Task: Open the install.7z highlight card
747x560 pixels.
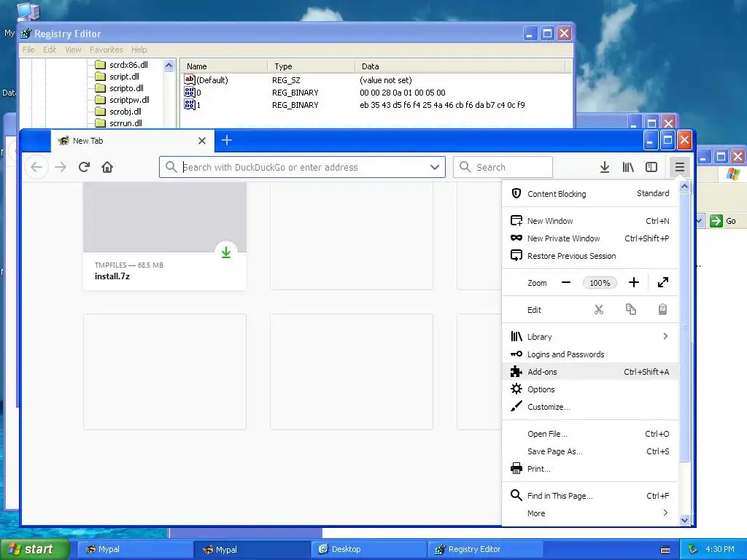Action: 165,236
